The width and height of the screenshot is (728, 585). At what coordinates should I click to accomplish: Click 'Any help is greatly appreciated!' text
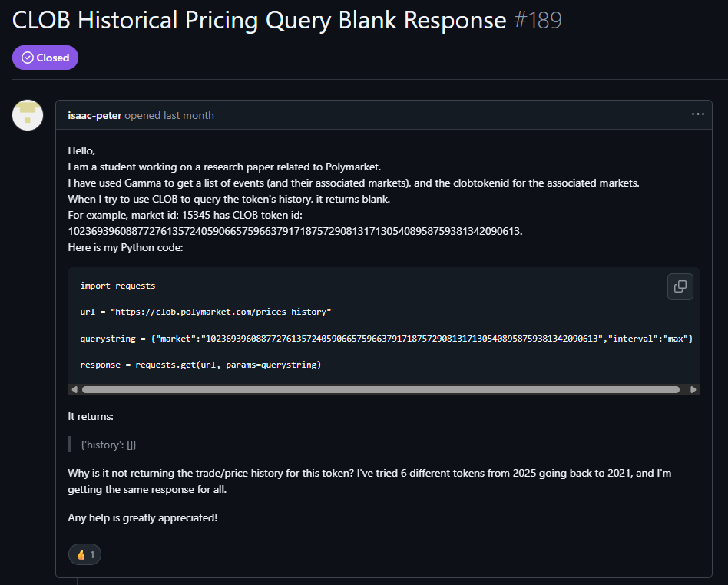click(x=142, y=517)
